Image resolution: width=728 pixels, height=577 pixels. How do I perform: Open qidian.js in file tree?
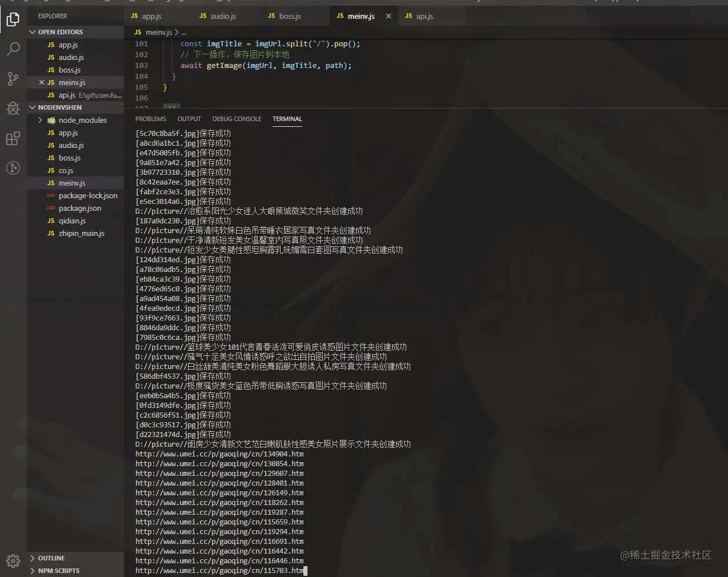75,221
